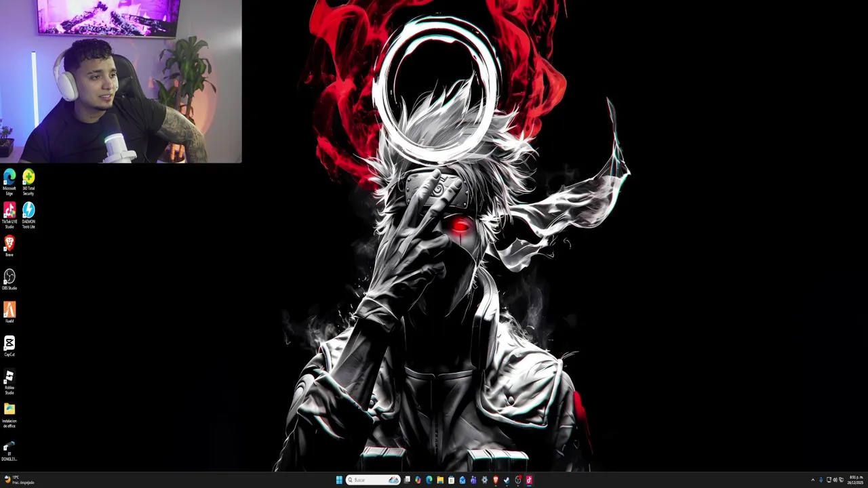868x488 pixels.
Task: Select the Instalacion de office folder
Action: 9,415
